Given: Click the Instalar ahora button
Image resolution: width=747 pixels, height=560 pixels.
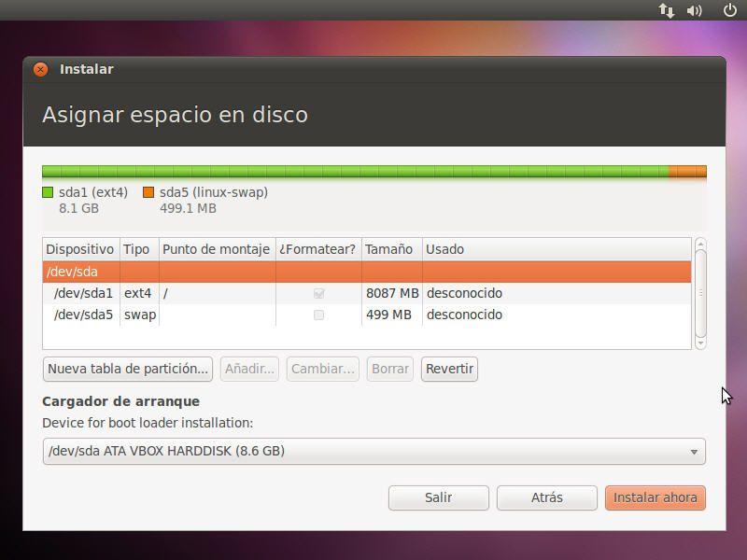Looking at the screenshot, I should point(655,497).
